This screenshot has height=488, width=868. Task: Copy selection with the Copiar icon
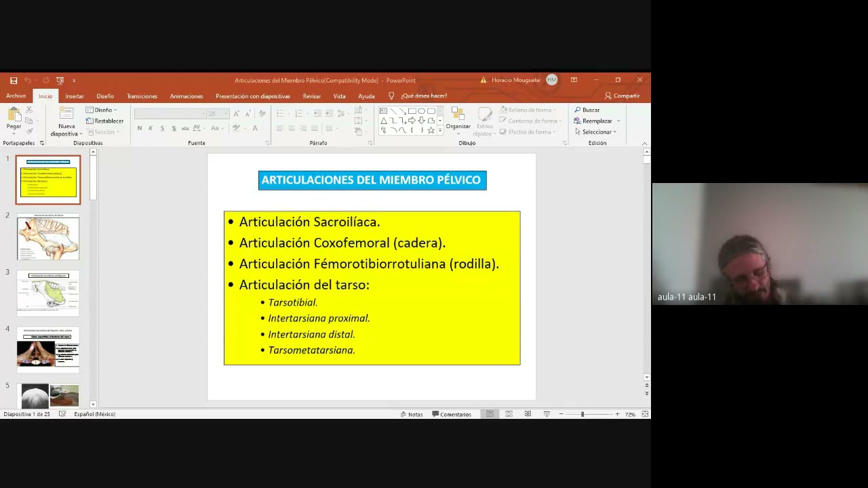pyautogui.click(x=28, y=121)
